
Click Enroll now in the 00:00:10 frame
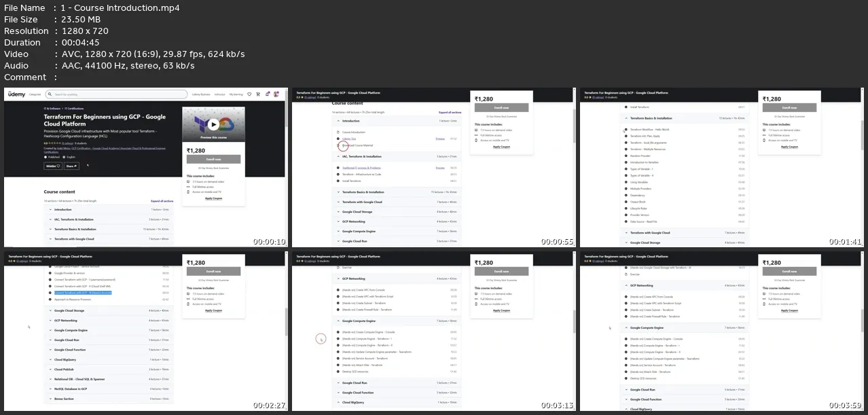coord(213,159)
